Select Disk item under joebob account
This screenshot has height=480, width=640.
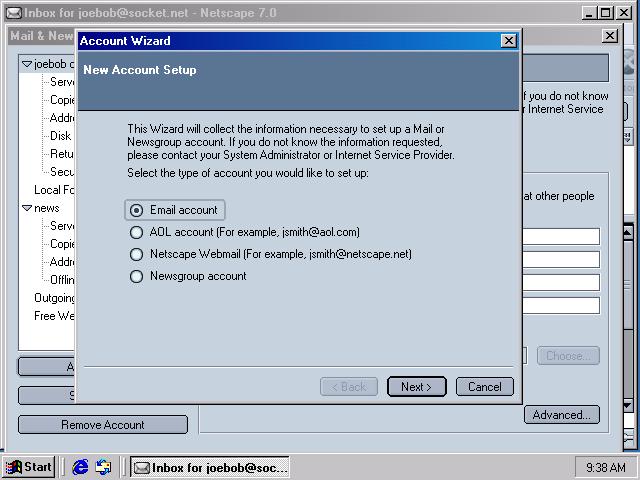(60, 136)
